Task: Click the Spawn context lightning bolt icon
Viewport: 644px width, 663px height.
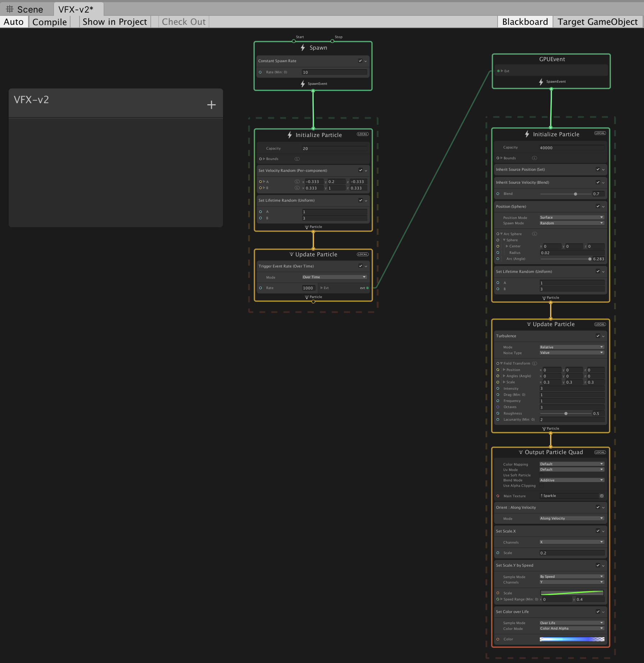Action: pos(303,48)
